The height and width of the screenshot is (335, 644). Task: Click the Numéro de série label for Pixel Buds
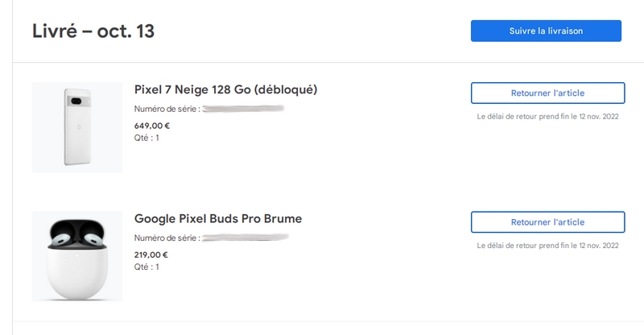pos(167,238)
